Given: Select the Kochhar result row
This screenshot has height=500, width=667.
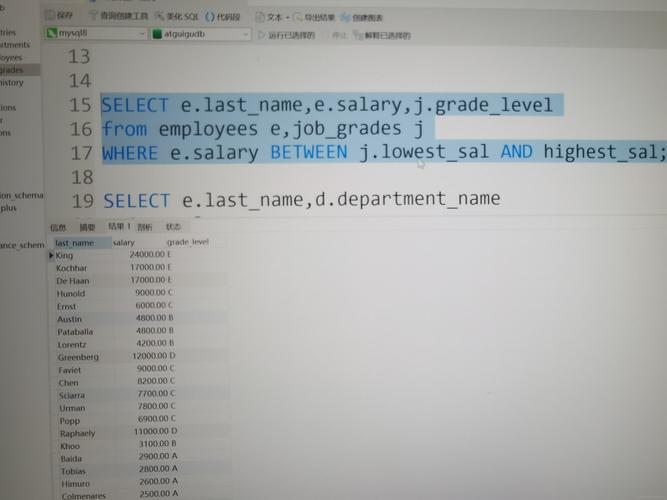Looking at the screenshot, I should tap(138, 267).
